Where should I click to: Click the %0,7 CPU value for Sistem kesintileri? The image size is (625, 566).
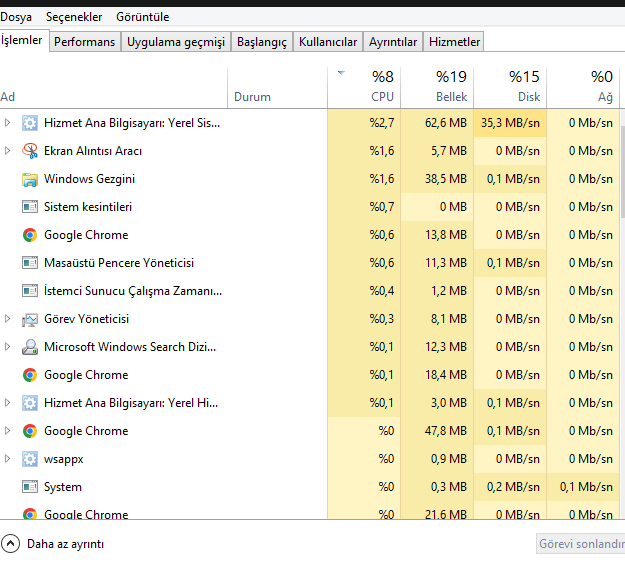pos(382,207)
